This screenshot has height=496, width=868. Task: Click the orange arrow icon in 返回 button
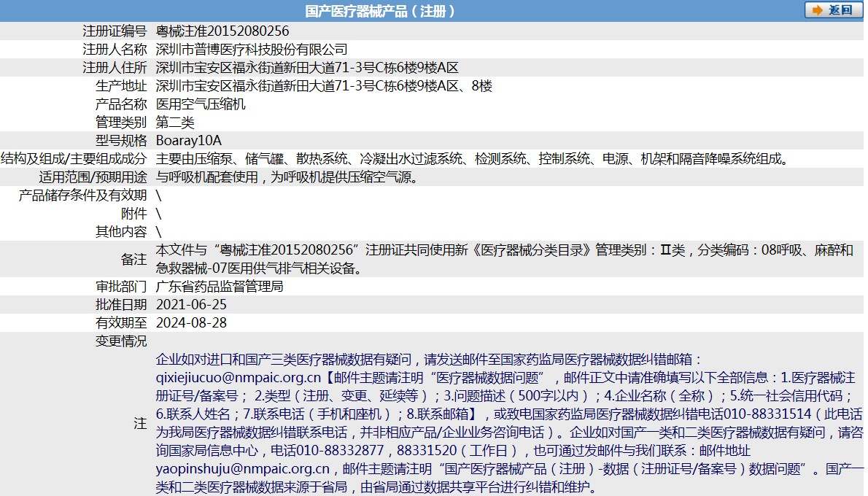(x=817, y=10)
